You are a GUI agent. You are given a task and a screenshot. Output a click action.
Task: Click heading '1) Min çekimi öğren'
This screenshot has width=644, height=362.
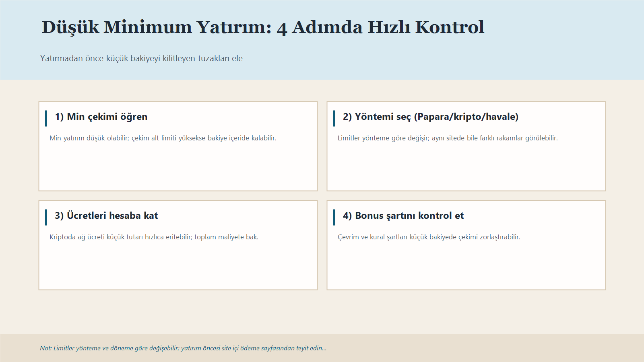[101, 117]
